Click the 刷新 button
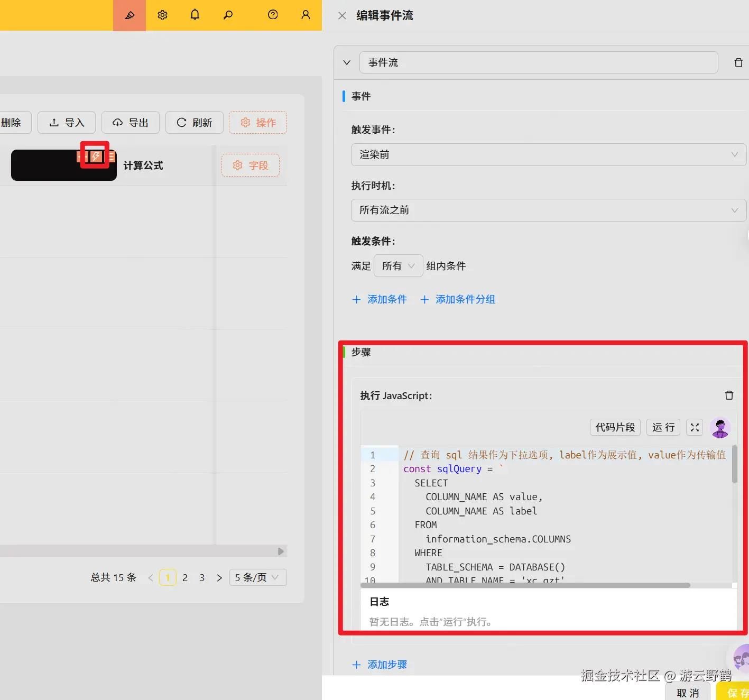Screen dimensions: 749x700 pos(194,123)
